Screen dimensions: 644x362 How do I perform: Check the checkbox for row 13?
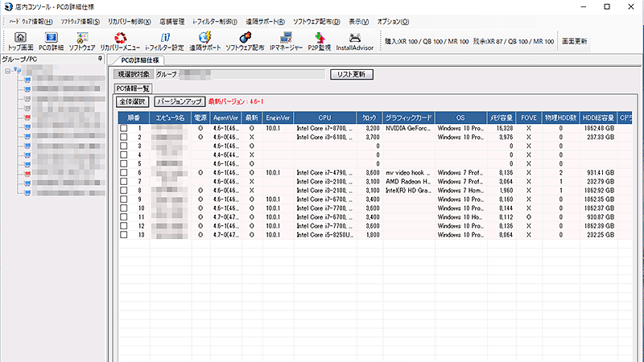tap(124, 235)
